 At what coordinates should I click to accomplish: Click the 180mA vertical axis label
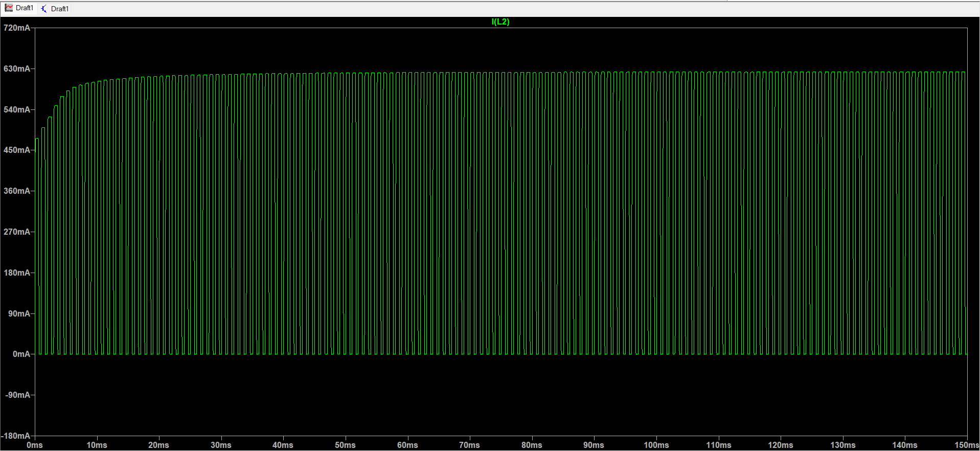click(17, 273)
